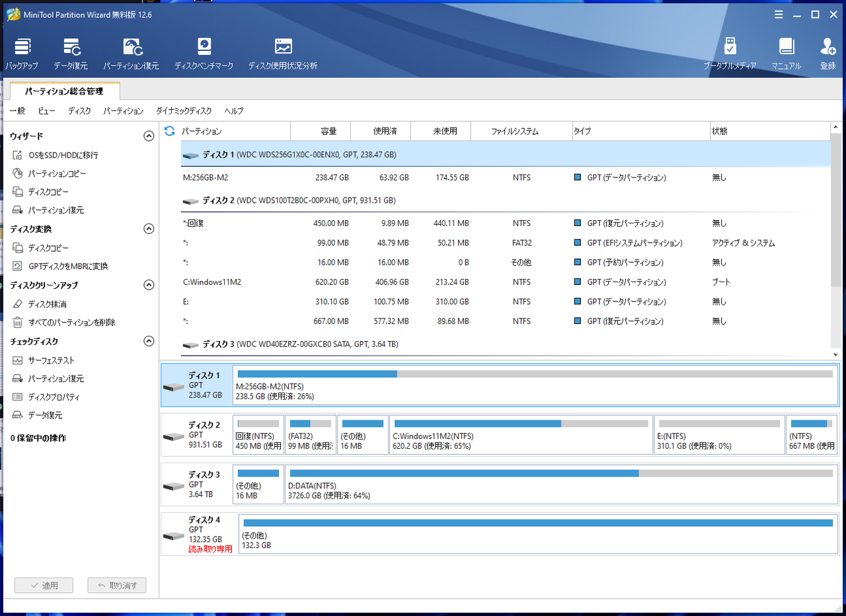This screenshot has width=846, height=616.
Task: Click D:DATA(NTFS) block in disk map
Action: point(561,484)
